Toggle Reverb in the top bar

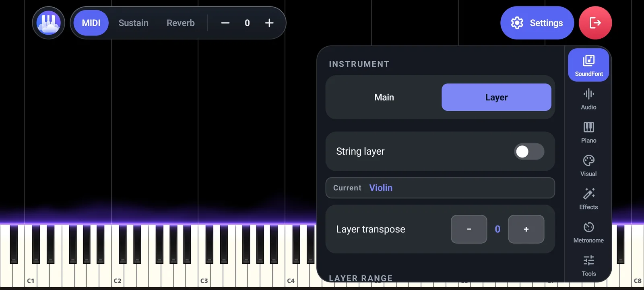pos(181,23)
